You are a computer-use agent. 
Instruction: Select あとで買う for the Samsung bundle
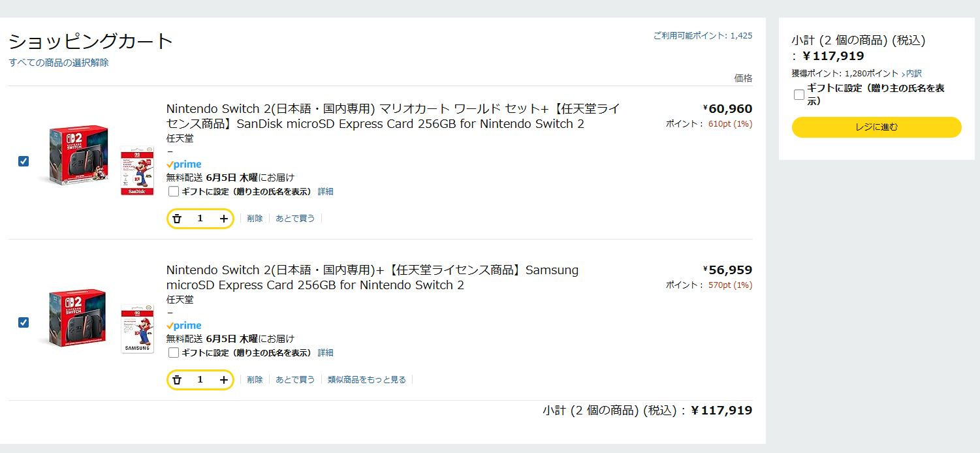(x=295, y=380)
